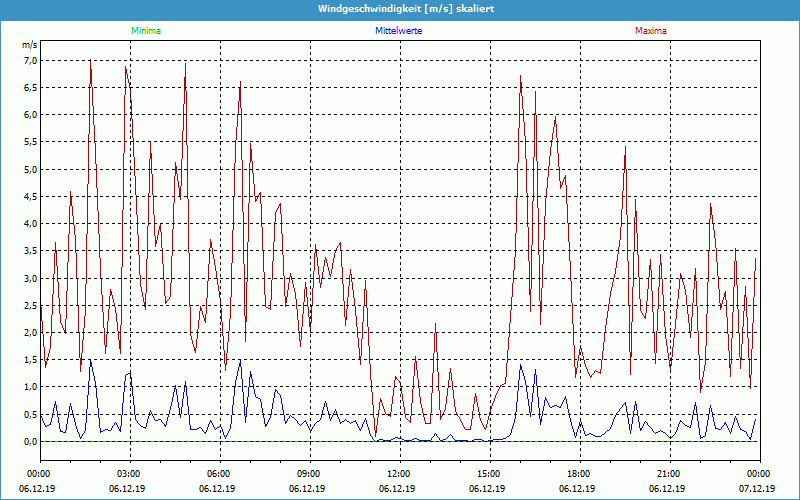
Task: Click the 07.12.19 date label
Action: pyautogui.click(x=759, y=489)
